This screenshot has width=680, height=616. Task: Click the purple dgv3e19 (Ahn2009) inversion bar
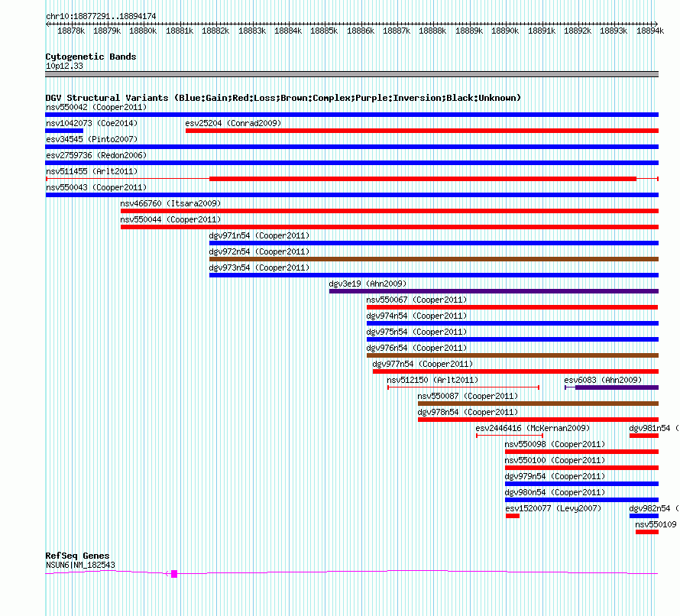[494, 291]
